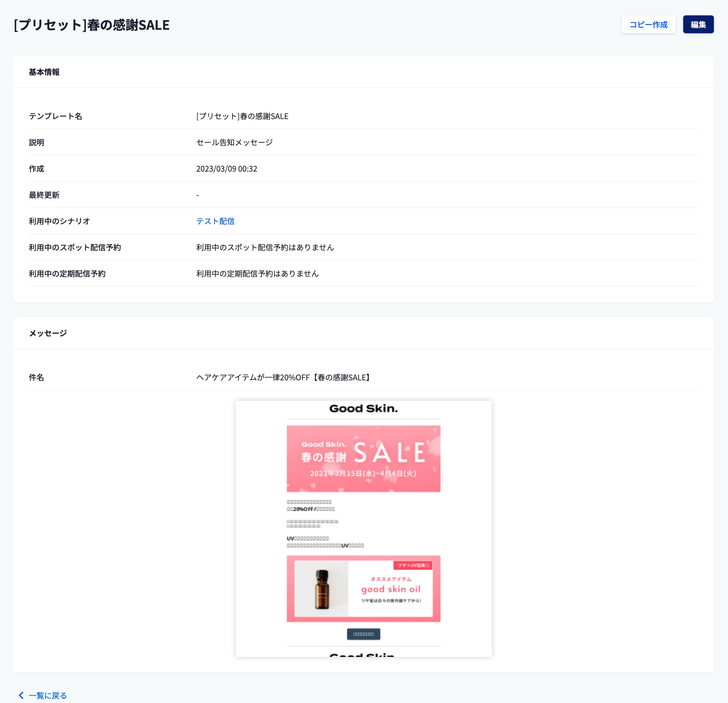Click the メッセージ section header
Image resolution: width=728 pixels, height=703 pixels.
coord(48,333)
